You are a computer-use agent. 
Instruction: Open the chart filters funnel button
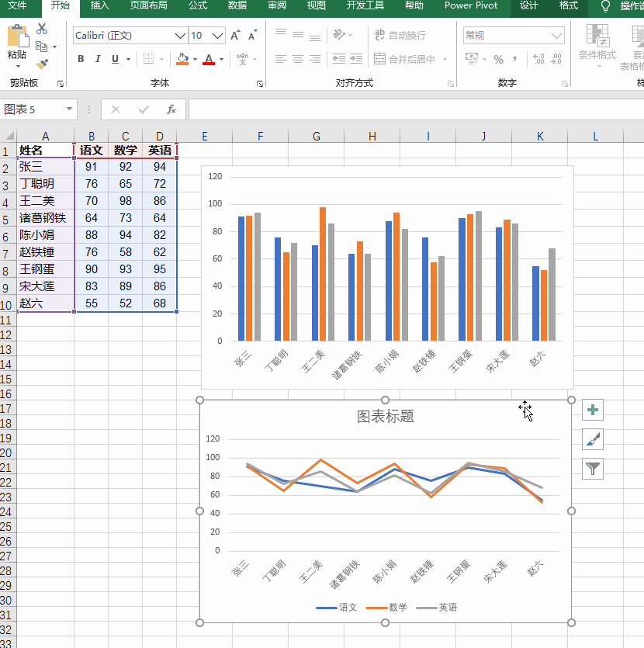click(593, 469)
